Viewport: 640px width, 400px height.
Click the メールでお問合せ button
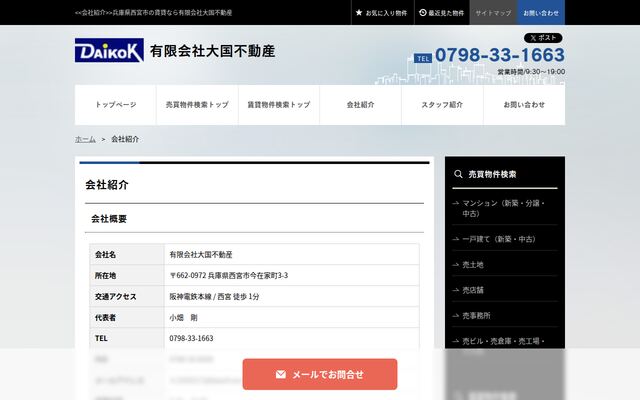320,374
